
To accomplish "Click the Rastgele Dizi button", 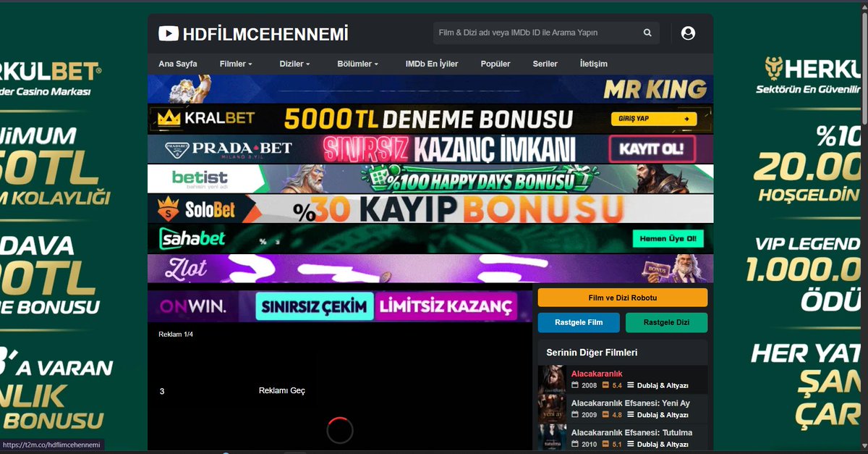I will (666, 323).
